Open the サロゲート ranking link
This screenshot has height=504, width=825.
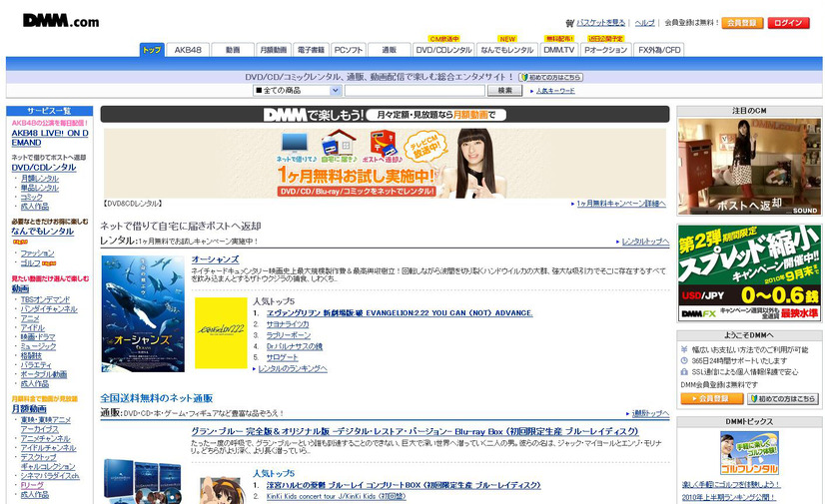pyautogui.click(x=282, y=357)
